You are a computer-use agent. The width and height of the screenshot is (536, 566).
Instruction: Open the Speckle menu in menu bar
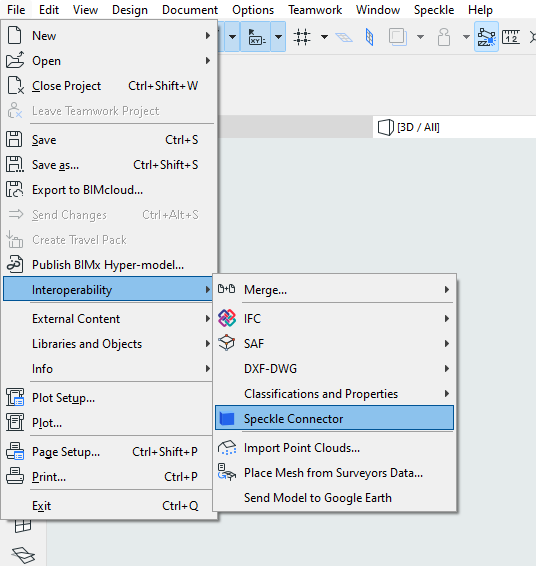tap(434, 10)
